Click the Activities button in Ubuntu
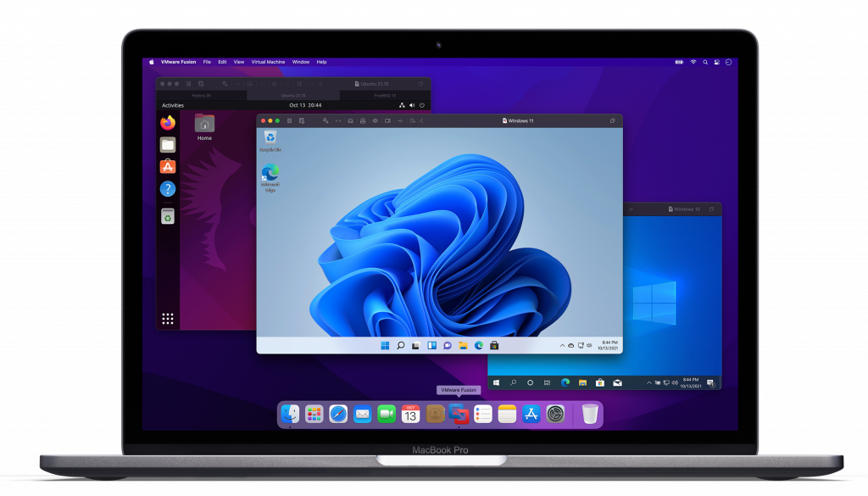 coord(173,105)
